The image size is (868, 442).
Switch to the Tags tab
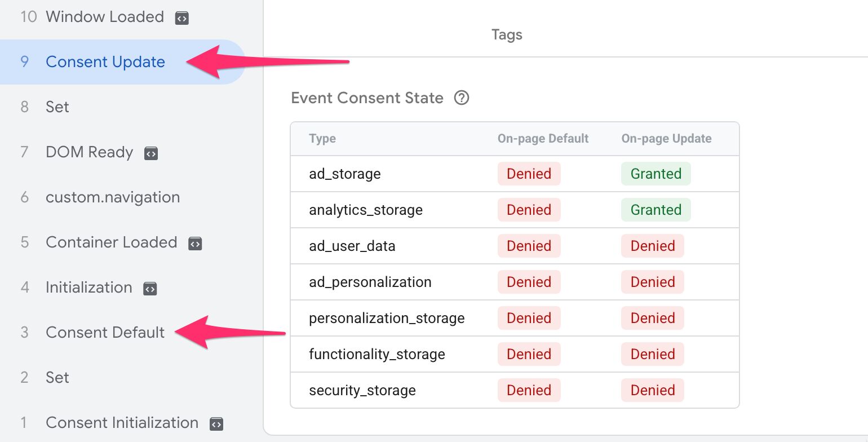507,35
